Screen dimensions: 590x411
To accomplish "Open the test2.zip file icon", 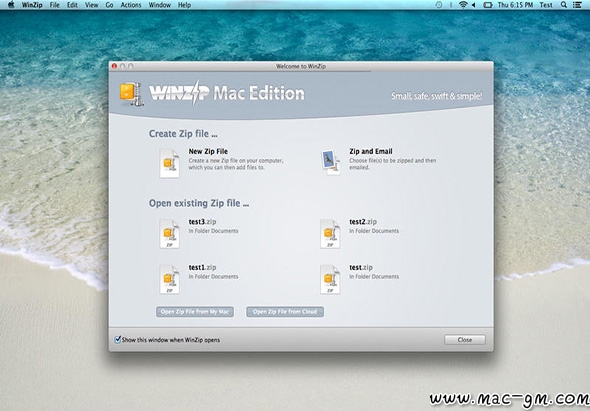I will [330, 234].
